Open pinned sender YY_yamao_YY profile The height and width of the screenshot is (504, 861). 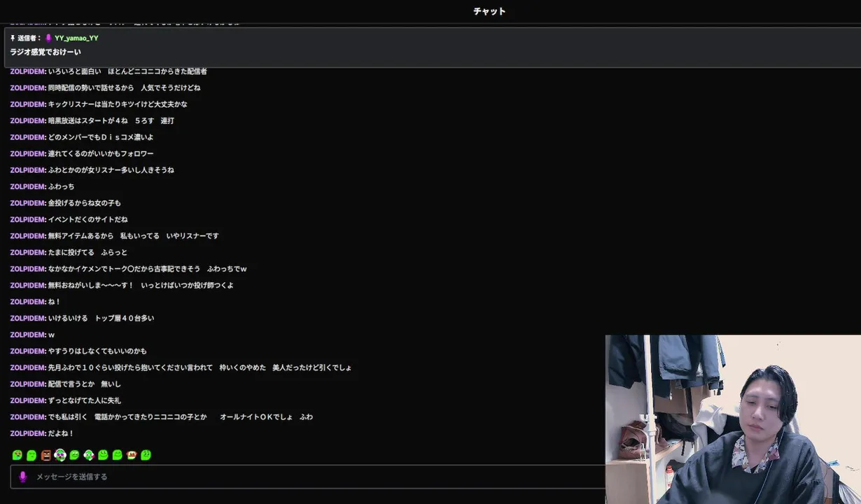(76, 38)
